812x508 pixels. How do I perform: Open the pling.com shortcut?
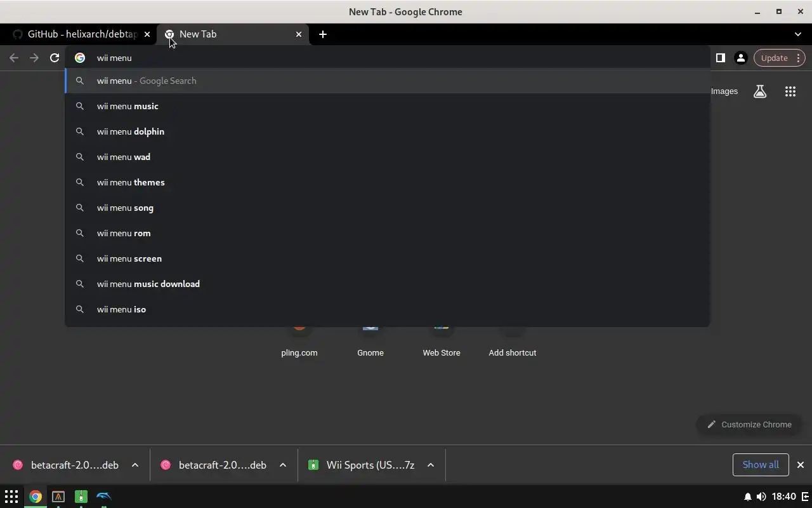(x=299, y=343)
